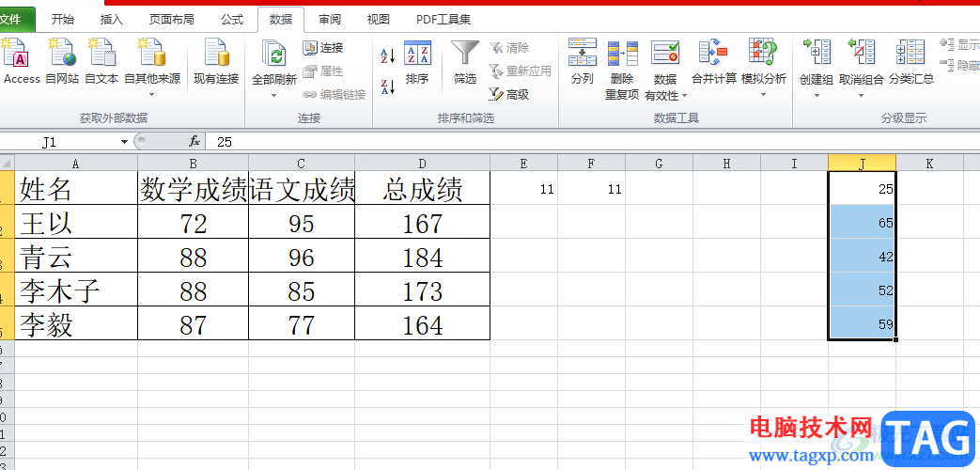Open 高级 advanced filter
980x470 pixels.
pos(509,95)
